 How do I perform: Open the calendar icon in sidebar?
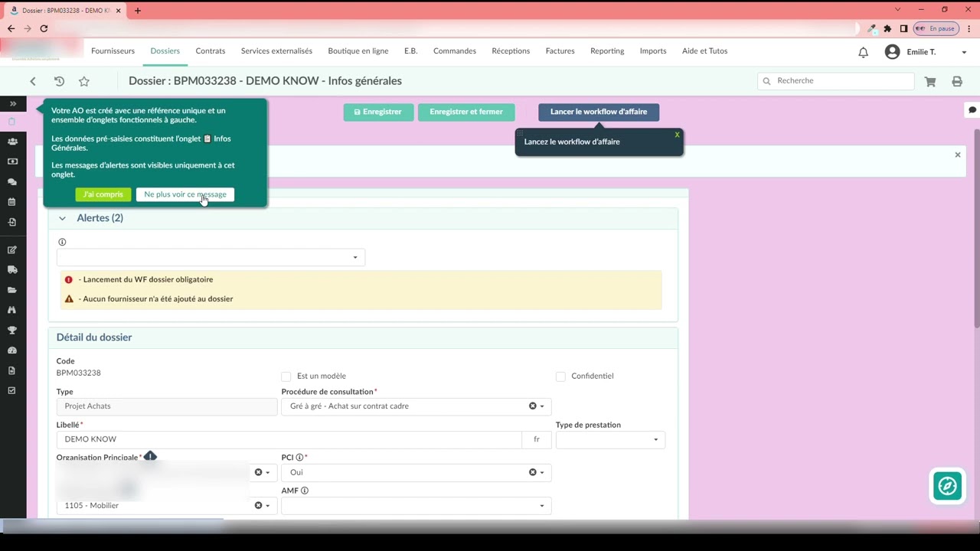tap(12, 202)
